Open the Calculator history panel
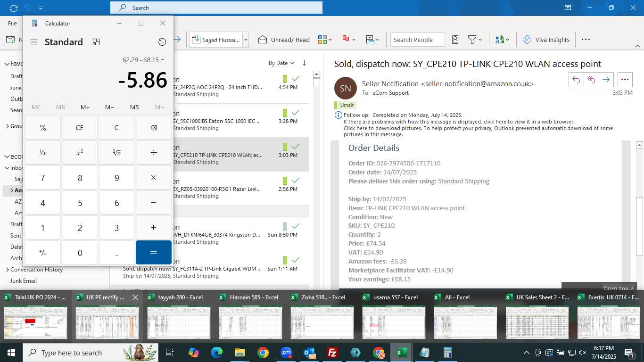Image resolution: width=644 pixels, height=362 pixels. (162, 42)
